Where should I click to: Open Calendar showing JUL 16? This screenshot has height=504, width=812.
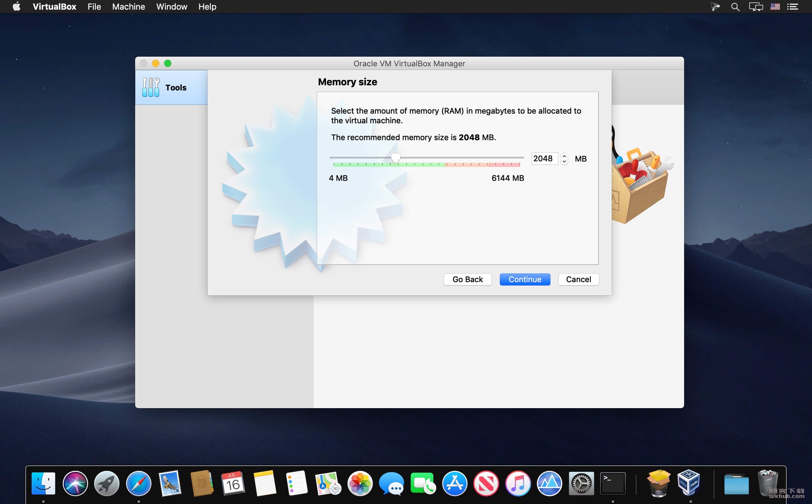click(233, 483)
